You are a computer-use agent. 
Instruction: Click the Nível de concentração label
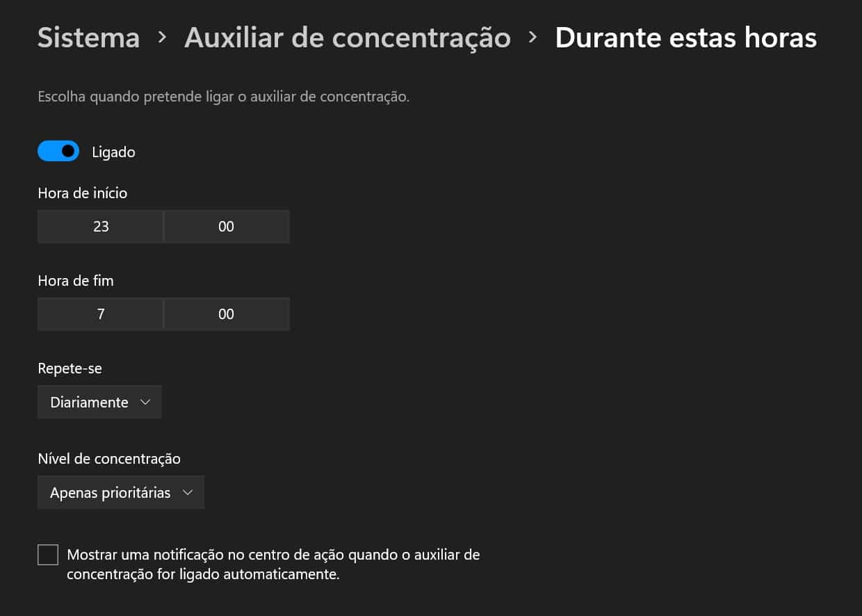pyautogui.click(x=109, y=459)
